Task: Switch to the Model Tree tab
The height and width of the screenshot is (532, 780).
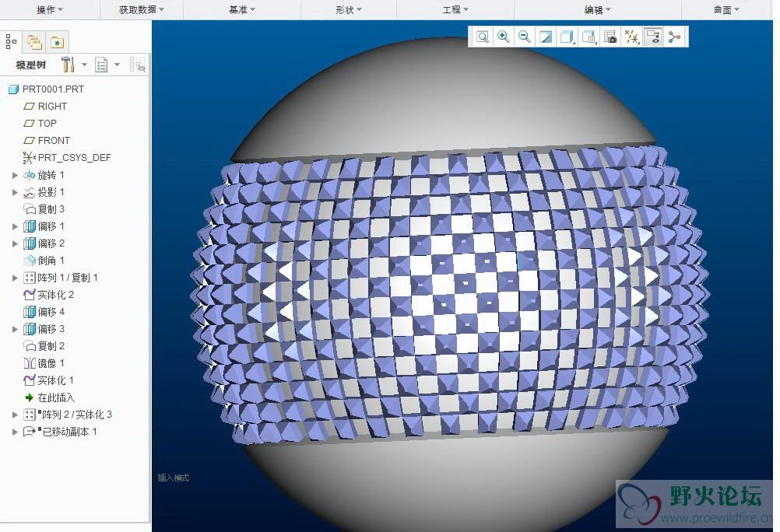Action: 10,42
